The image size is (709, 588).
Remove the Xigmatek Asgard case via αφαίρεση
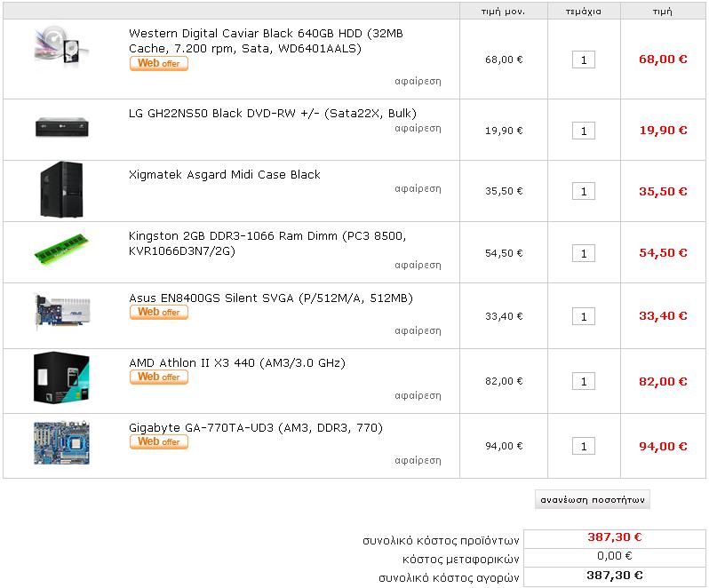pyautogui.click(x=418, y=188)
